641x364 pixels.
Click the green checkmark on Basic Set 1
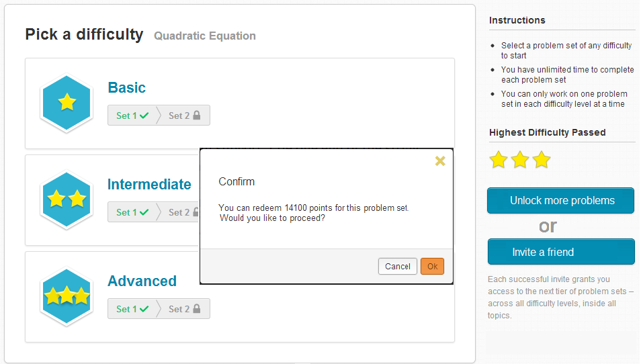(x=144, y=116)
